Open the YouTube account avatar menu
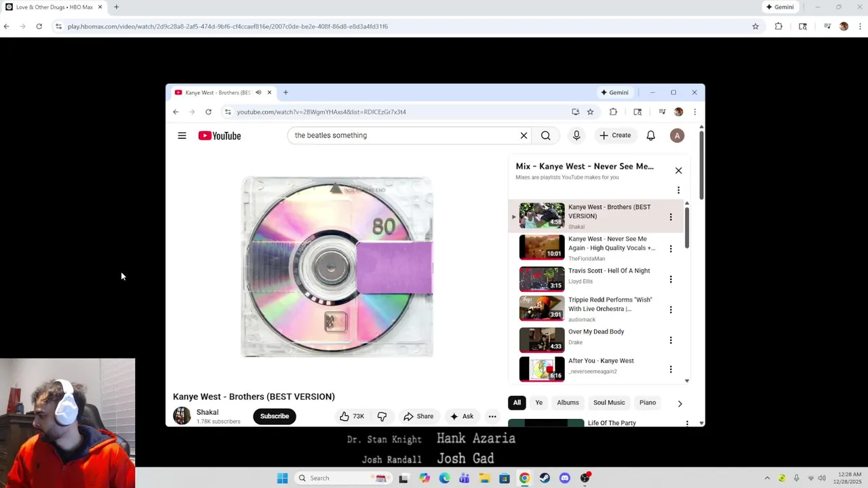The image size is (868, 488). tap(677, 136)
